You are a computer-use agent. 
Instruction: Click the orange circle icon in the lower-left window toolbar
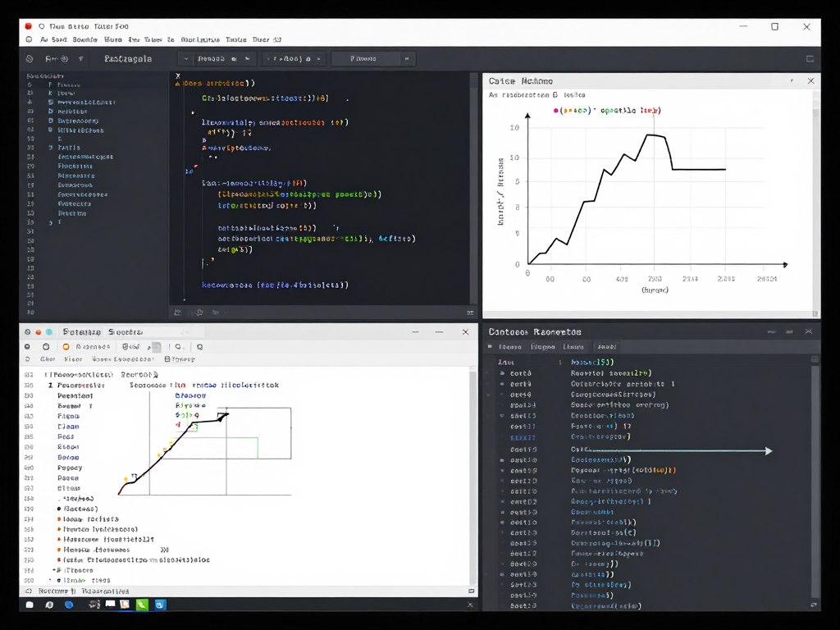tap(66, 346)
